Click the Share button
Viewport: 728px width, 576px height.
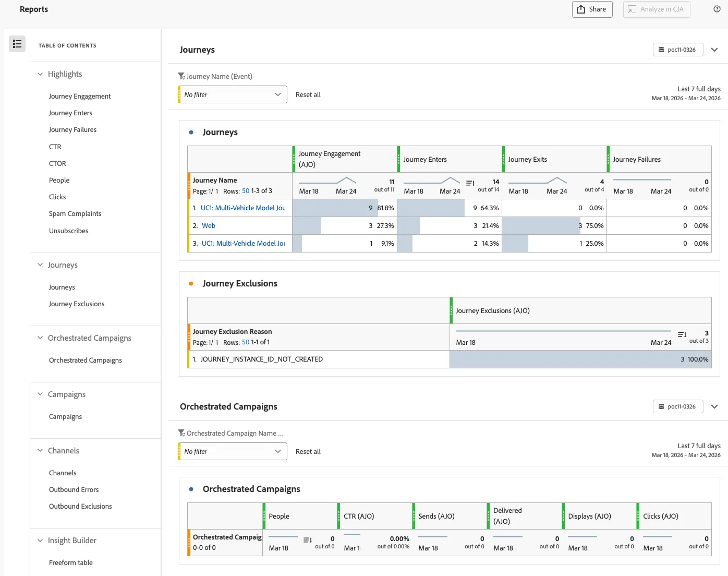[x=592, y=9]
